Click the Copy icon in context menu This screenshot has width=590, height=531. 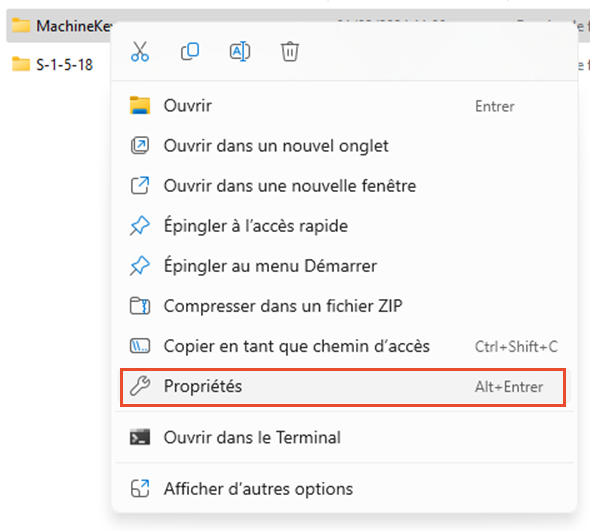tap(190, 51)
